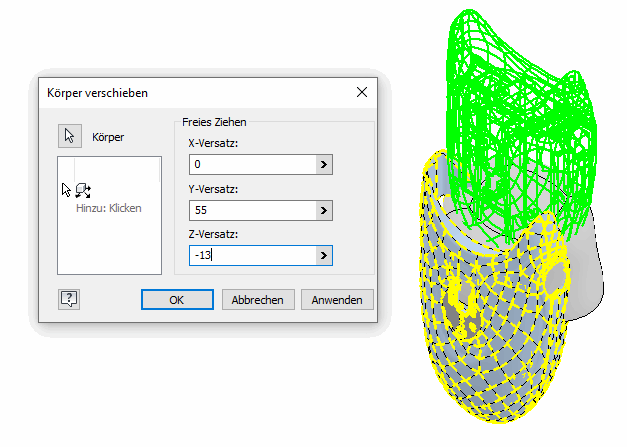The width and height of the screenshot is (627, 447).
Task: Focus the Y-Versatz field showing 55
Action: pyautogui.click(x=250, y=210)
